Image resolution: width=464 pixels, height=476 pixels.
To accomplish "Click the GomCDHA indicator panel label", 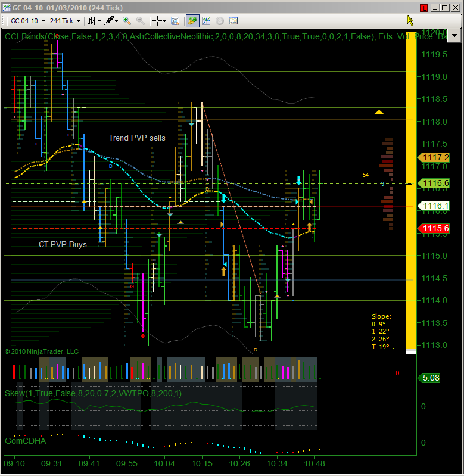I will tap(26, 441).
